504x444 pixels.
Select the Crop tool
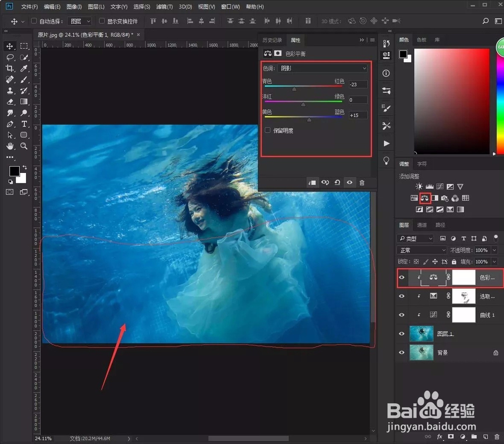(10, 68)
